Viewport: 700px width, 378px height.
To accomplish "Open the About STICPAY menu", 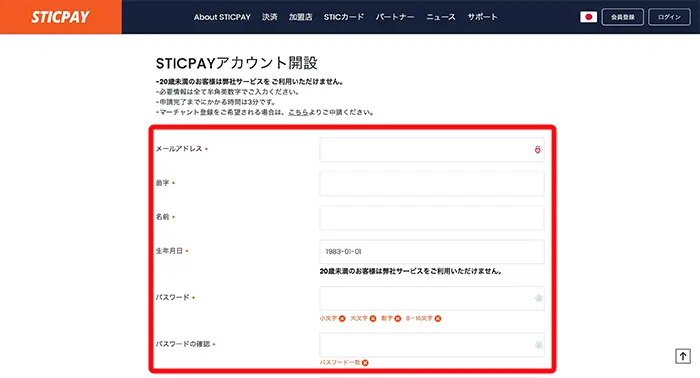I will 222,17.
